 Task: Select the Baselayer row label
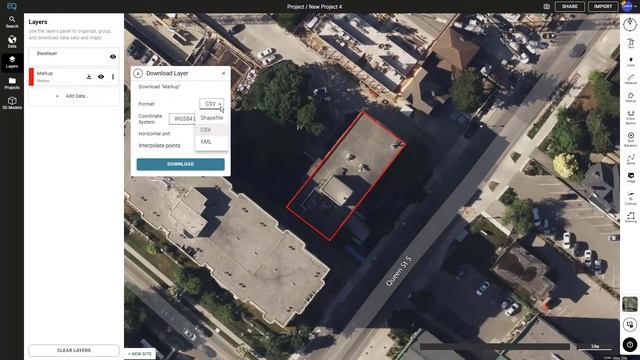pos(47,53)
